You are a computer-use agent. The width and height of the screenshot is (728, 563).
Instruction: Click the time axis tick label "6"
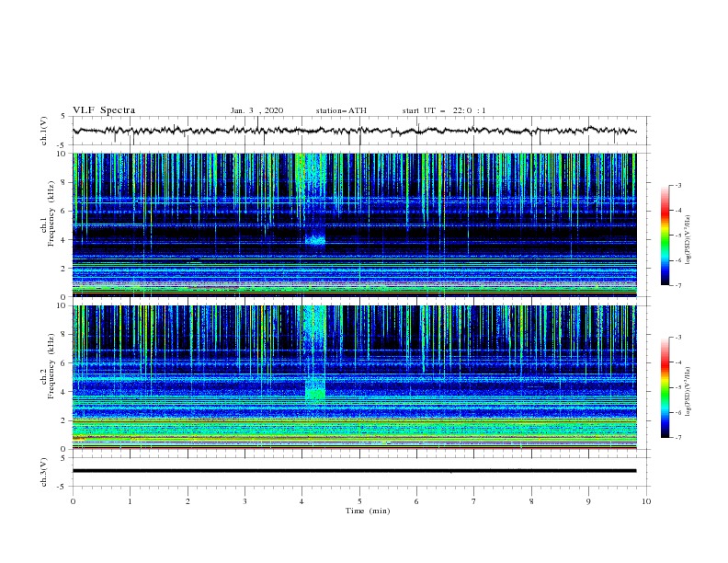click(x=417, y=501)
